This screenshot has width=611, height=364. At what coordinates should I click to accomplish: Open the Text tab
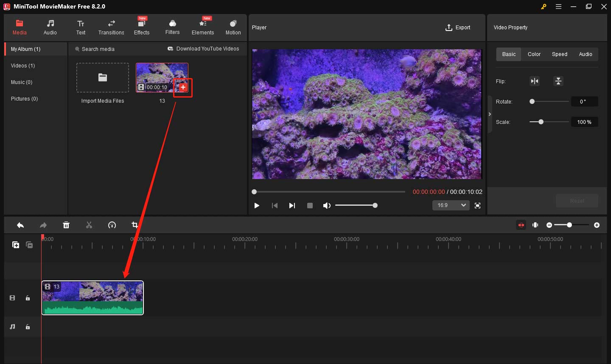point(81,28)
